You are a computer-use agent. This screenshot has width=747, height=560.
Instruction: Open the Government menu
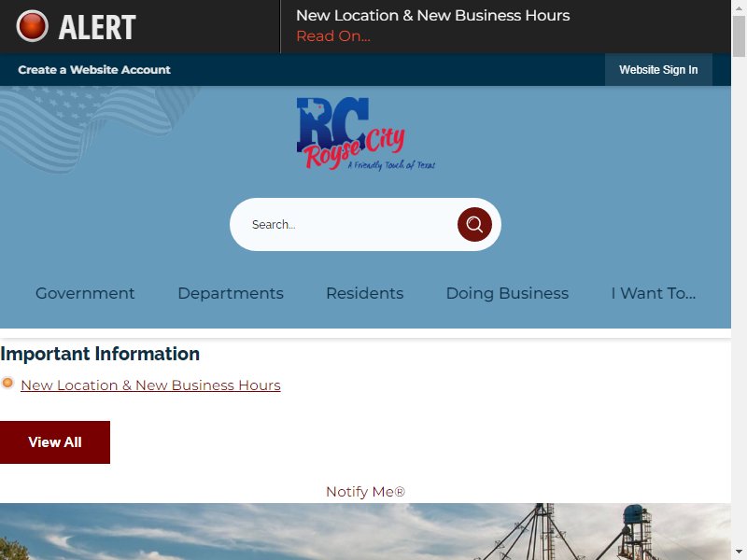tap(85, 293)
